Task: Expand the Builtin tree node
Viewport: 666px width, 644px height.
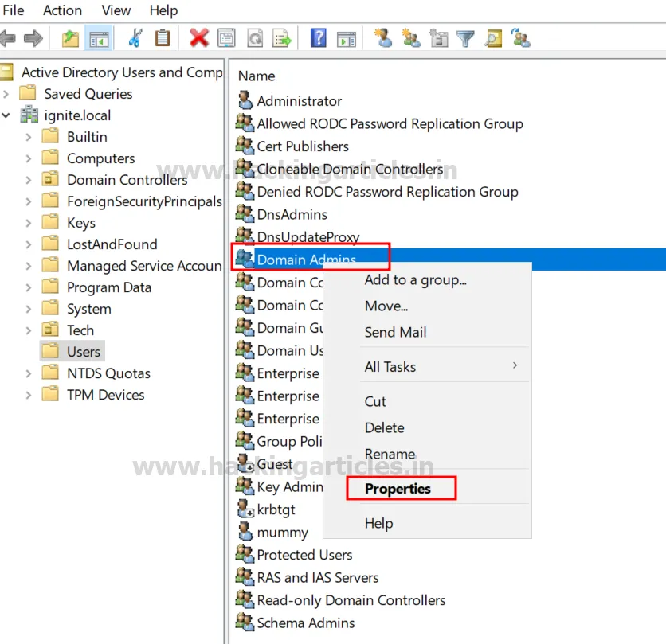Action: 29,137
